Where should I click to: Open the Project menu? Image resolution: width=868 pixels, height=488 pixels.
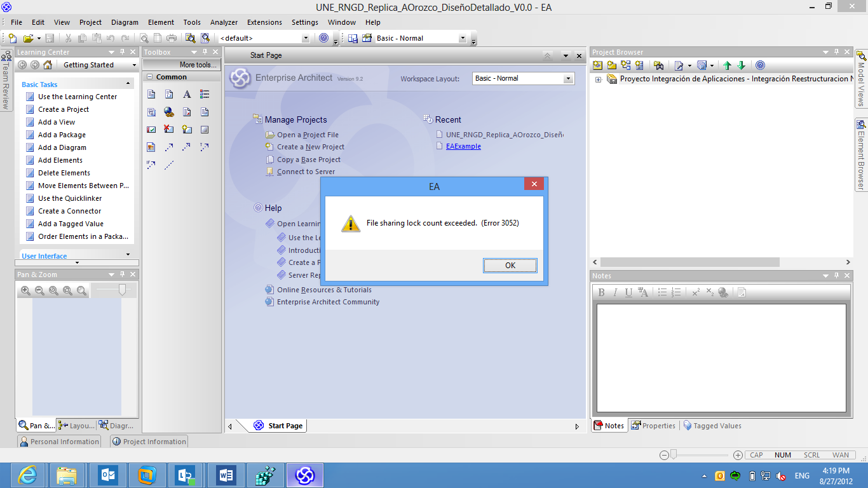click(90, 22)
